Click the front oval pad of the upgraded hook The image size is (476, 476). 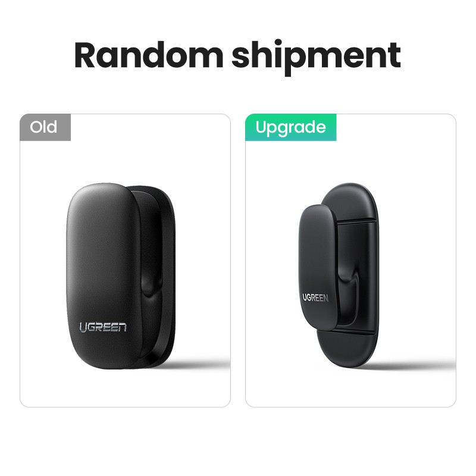[316, 267]
